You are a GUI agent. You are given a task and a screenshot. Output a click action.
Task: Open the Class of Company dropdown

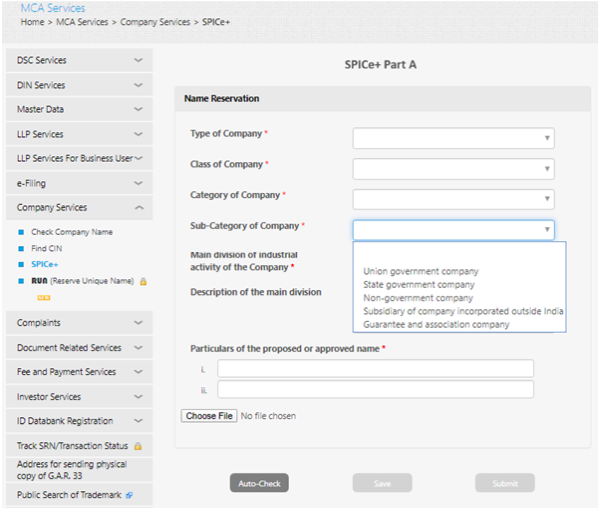(x=453, y=169)
